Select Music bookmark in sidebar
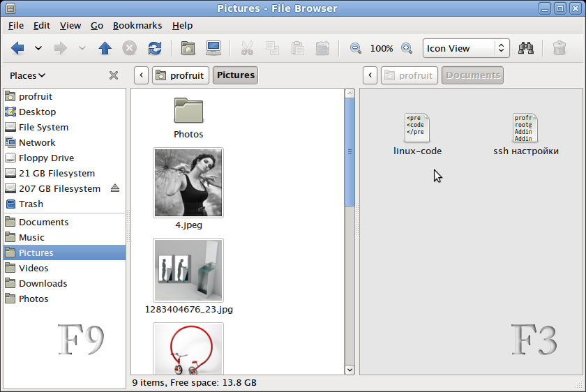 click(x=65, y=237)
